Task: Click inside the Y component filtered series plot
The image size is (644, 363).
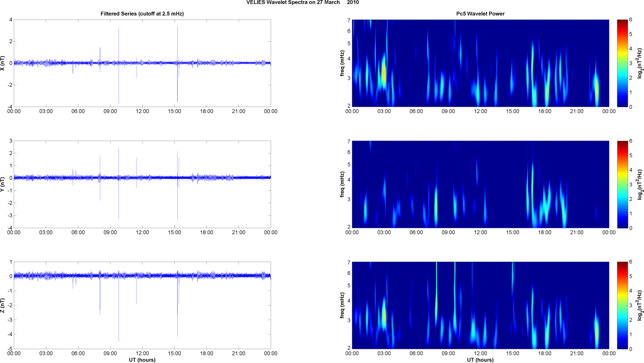Action: coord(142,184)
